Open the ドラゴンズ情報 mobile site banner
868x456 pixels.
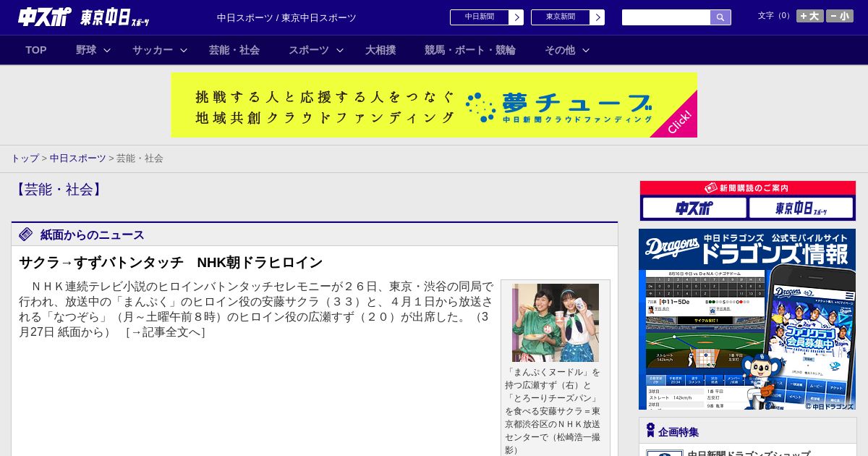[747, 319]
